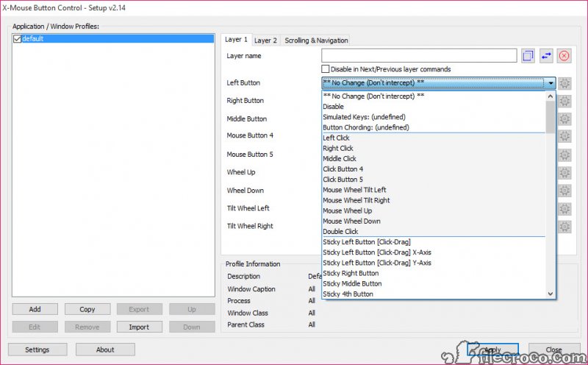The width and height of the screenshot is (588, 365).
Task: Select Disable from the dropdown list
Action: [x=434, y=107]
